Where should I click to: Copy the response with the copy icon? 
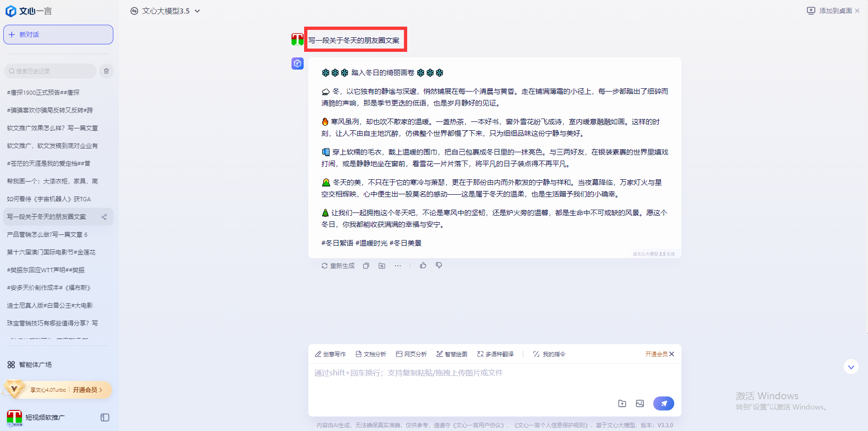[x=366, y=266]
